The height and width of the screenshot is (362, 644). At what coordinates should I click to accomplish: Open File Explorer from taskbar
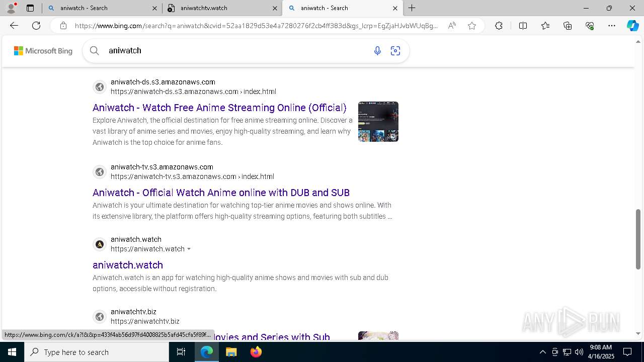(x=231, y=352)
